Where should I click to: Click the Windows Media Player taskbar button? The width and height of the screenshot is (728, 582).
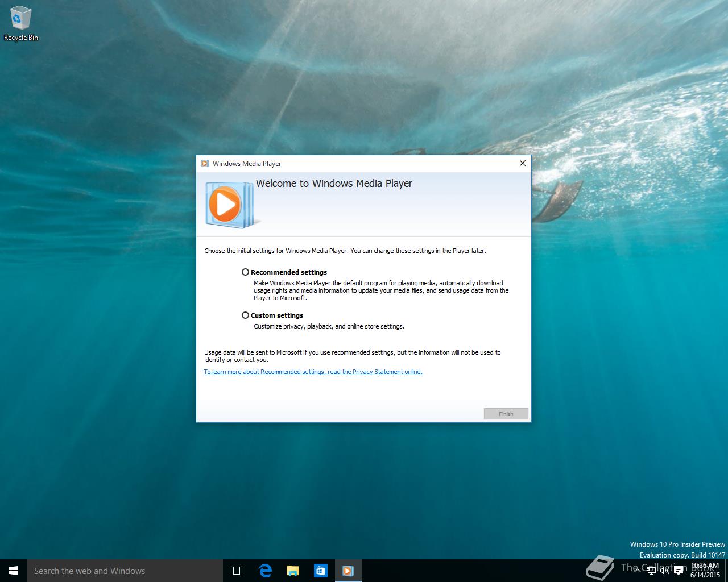348,571
